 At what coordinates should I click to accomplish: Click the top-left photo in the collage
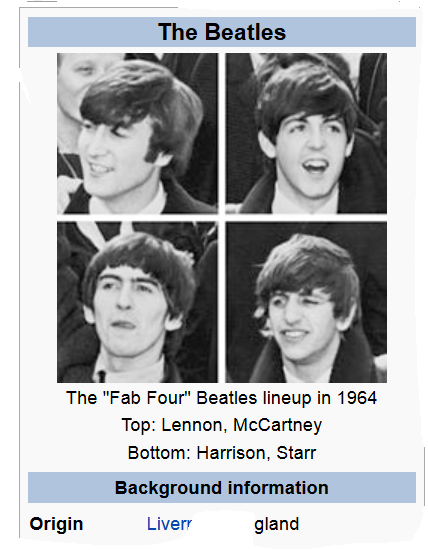click(137, 133)
